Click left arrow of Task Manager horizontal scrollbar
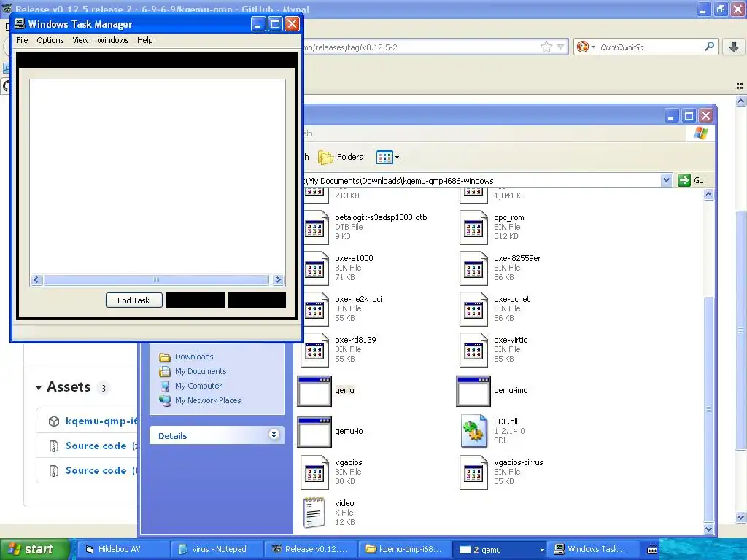Image resolution: width=747 pixels, height=560 pixels. pyautogui.click(x=36, y=279)
